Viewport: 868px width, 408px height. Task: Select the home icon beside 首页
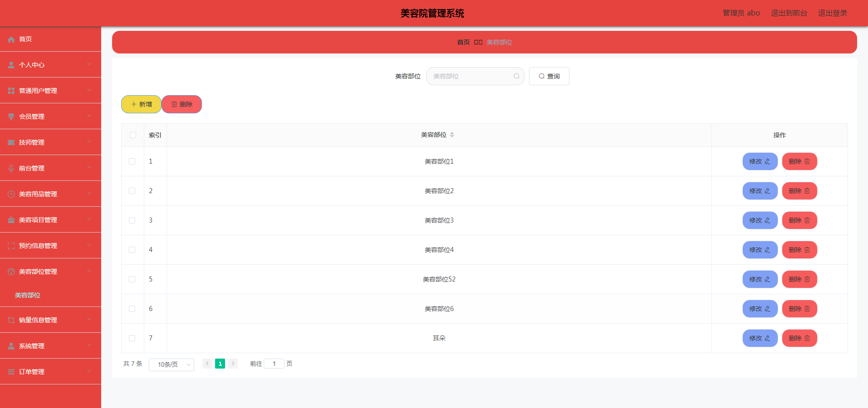point(11,39)
